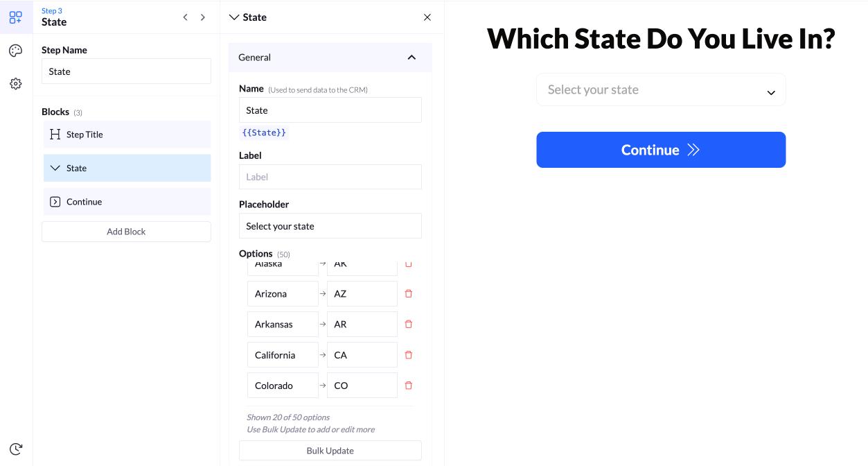
Task: Edit the Step Name field
Action: click(x=126, y=71)
